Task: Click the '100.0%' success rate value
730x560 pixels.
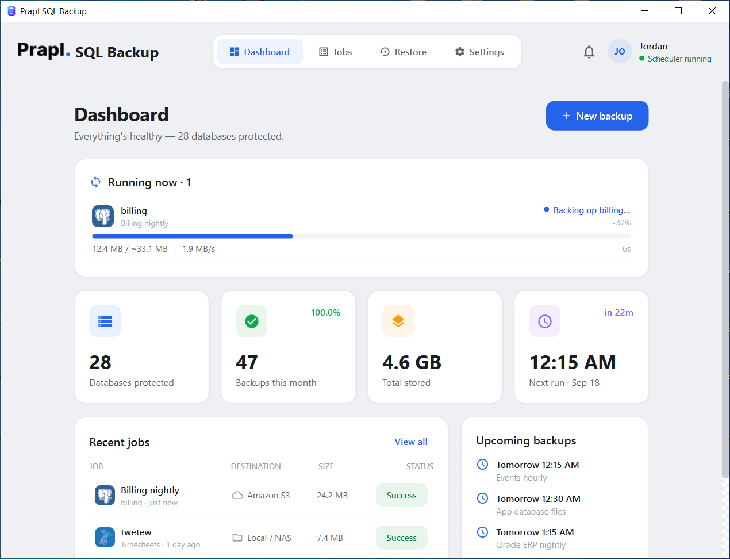Action: pyautogui.click(x=326, y=313)
